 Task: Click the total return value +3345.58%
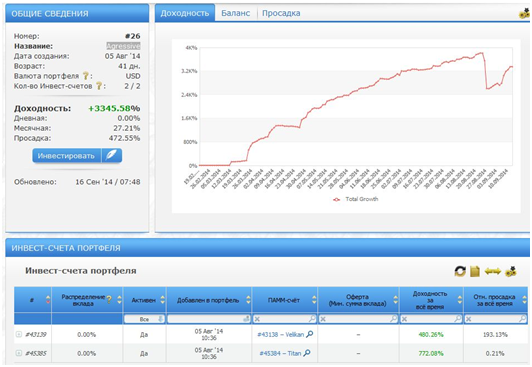(114, 108)
